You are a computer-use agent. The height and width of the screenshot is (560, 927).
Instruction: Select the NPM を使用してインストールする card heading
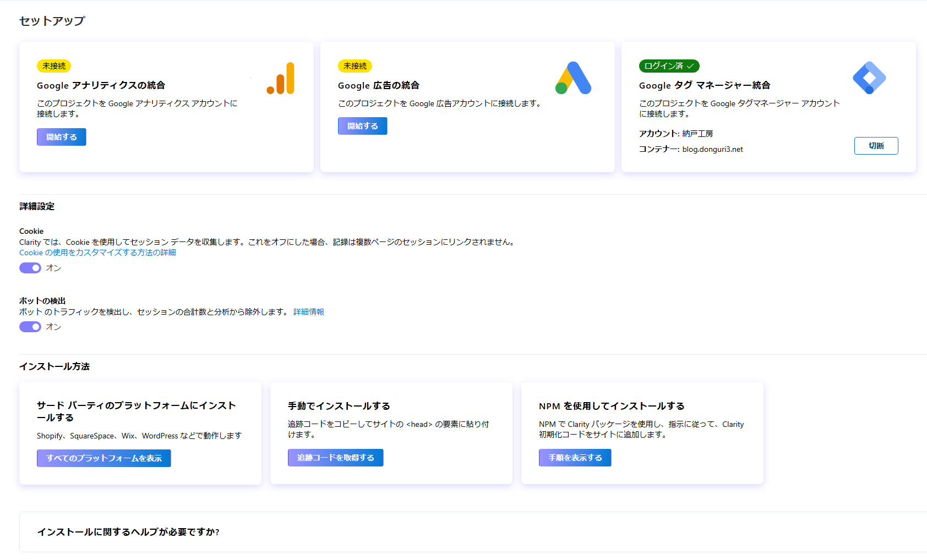(x=612, y=406)
